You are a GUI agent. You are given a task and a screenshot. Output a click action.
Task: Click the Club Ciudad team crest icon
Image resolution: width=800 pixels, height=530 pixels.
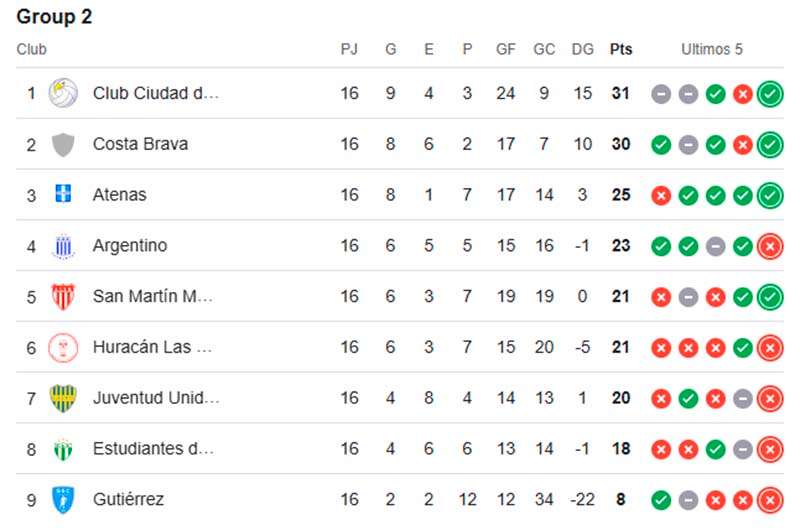pyautogui.click(x=63, y=93)
